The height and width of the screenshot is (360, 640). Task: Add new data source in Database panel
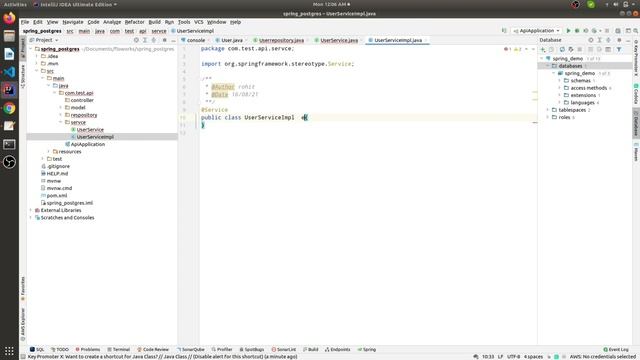pos(543,49)
